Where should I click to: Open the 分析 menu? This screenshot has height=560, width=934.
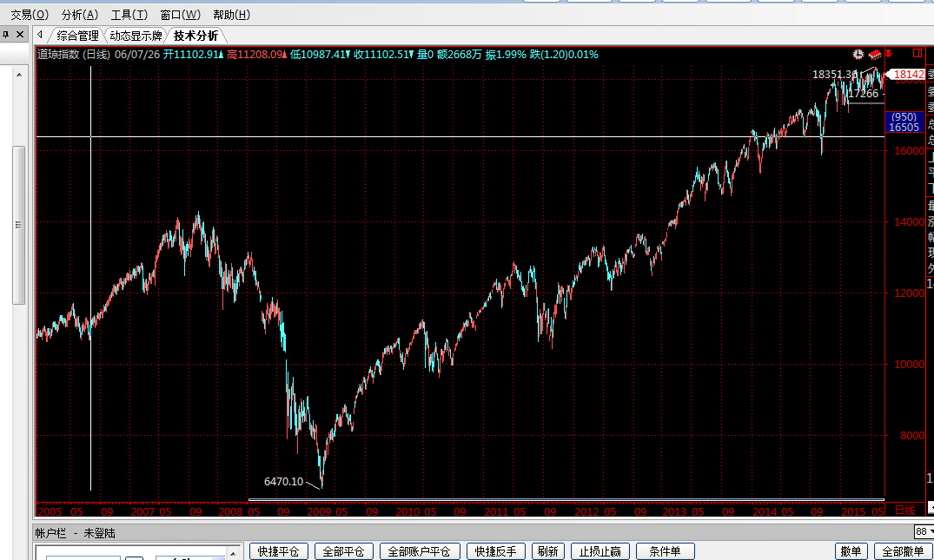80,15
